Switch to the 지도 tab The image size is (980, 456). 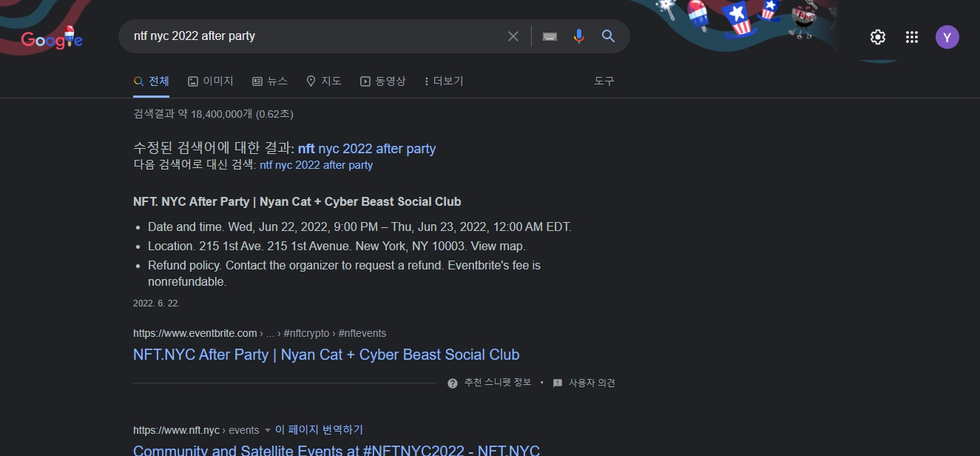(x=324, y=81)
